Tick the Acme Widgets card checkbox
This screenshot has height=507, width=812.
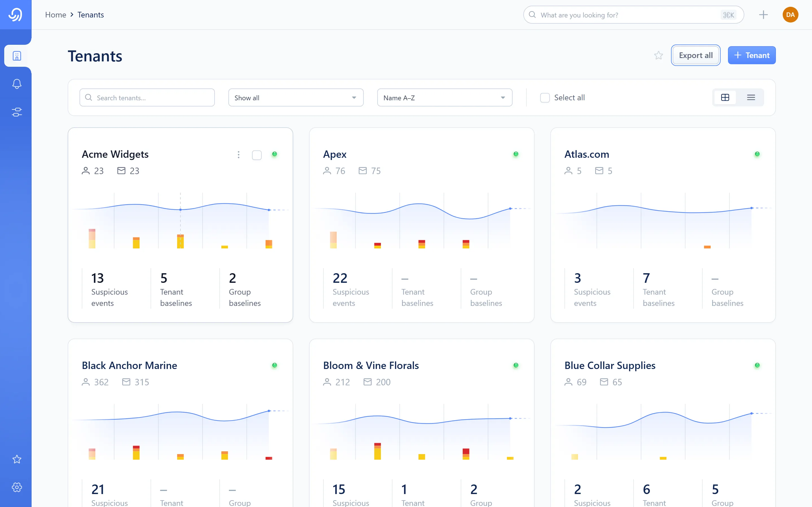pos(257,155)
